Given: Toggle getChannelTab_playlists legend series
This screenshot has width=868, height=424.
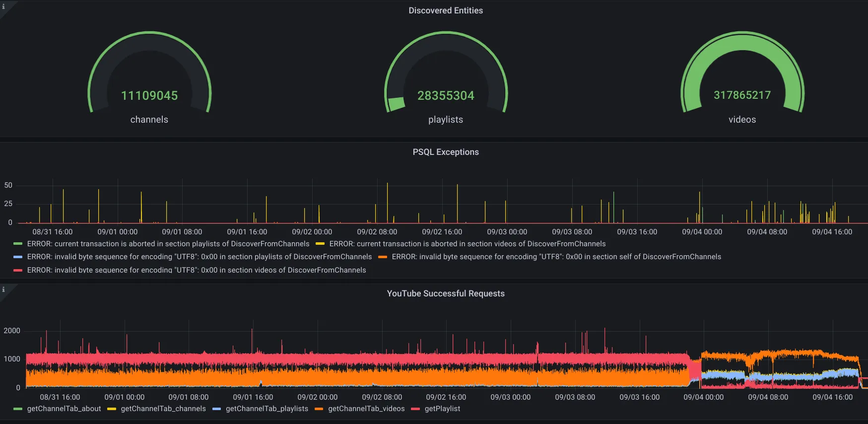Looking at the screenshot, I should pyautogui.click(x=267, y=409).
